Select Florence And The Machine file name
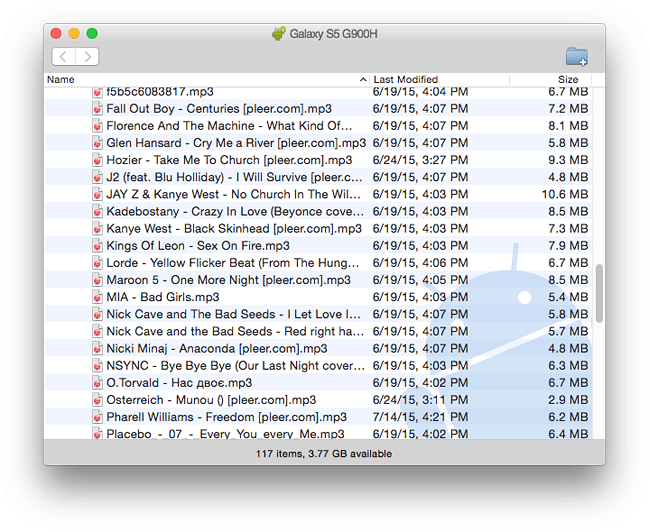 229,126
